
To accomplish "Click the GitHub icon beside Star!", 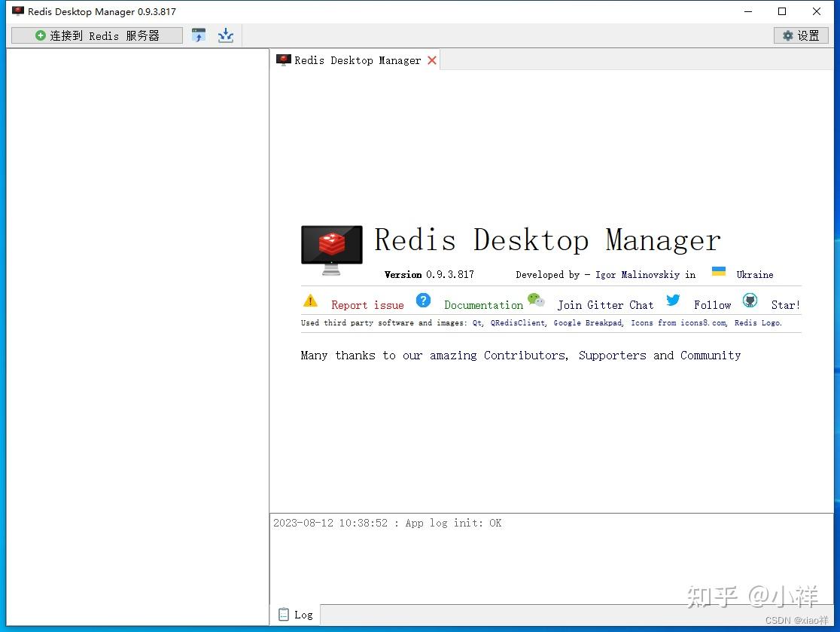I will click(x=750, y=300).
